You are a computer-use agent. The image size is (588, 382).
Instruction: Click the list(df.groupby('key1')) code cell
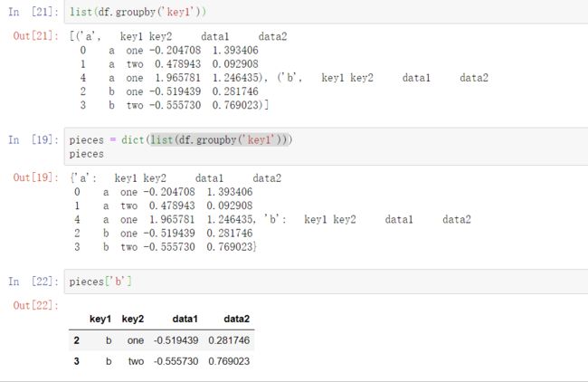coord(326,12)
